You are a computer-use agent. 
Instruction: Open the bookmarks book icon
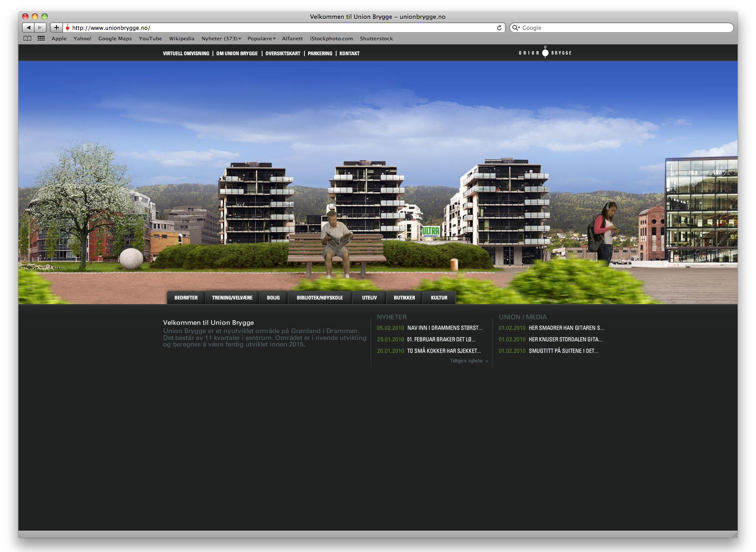pyautogui.click(x=28, y=39)
